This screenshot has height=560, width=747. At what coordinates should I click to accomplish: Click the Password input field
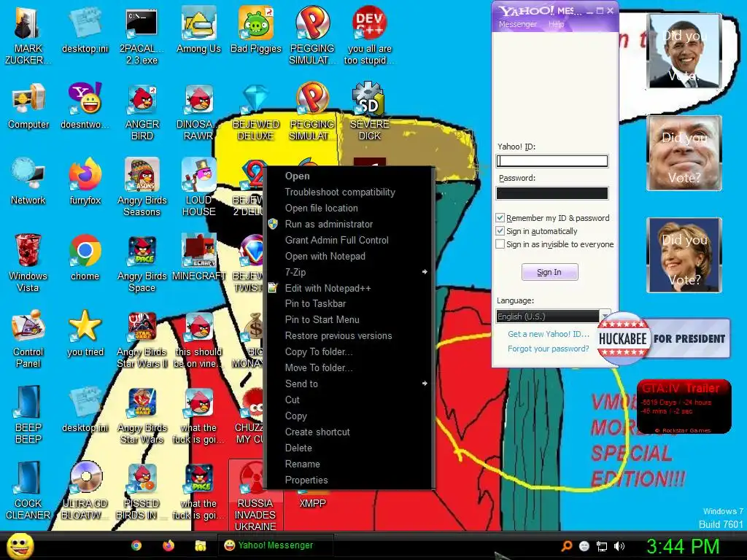(552, 192)
